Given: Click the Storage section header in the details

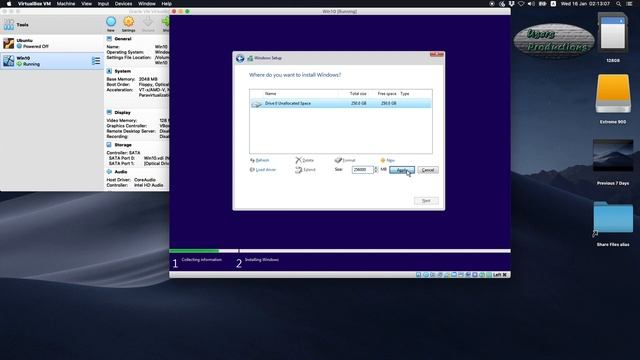Looking at the screenshot, I should click(x=122, y=145).
